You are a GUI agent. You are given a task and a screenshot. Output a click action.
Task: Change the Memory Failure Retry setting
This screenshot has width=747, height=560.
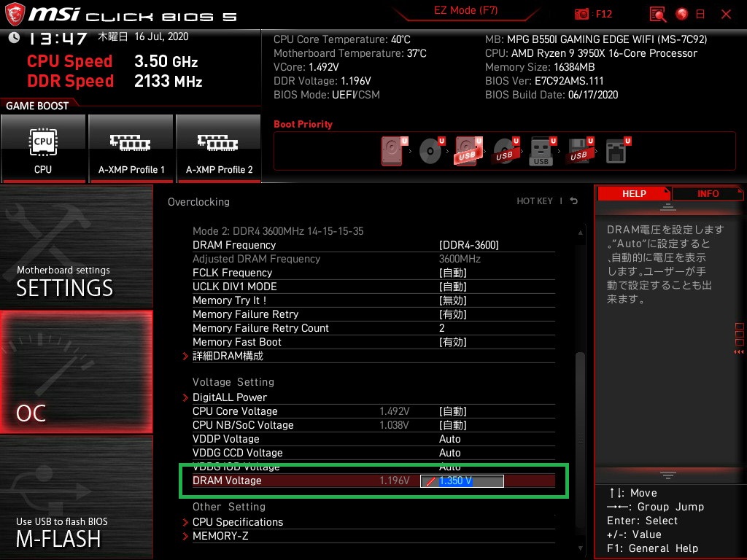click(373, 314)
